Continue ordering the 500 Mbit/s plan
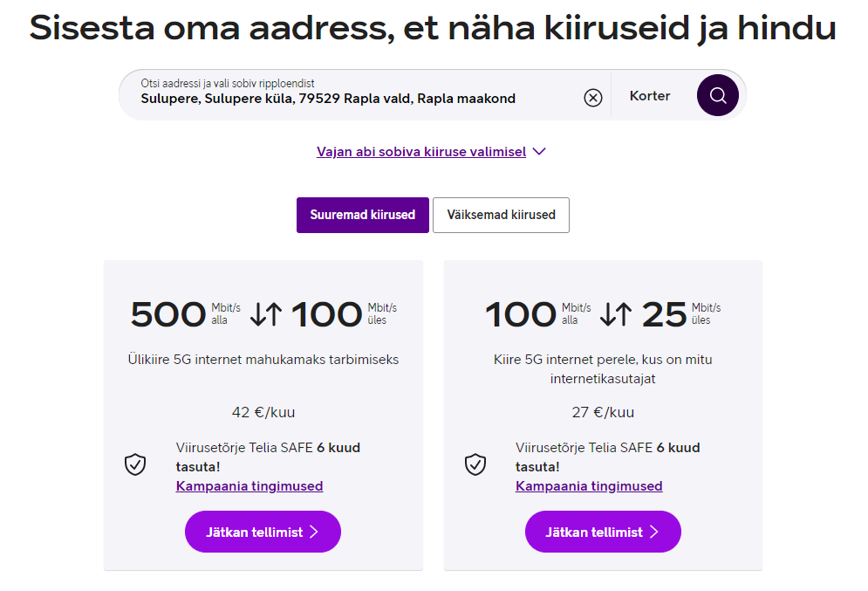Viewport: 868px width, 591px height. 263,532
